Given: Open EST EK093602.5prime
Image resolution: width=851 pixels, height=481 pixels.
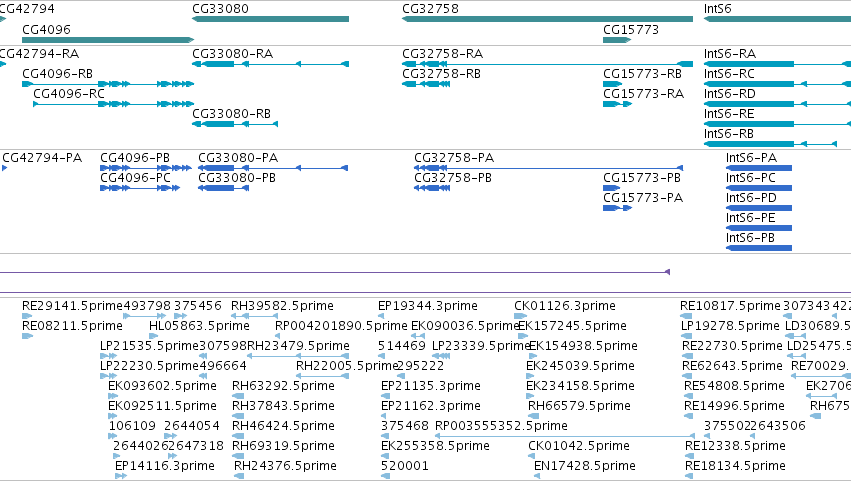Looking at the screenshot, I should tap(162, 386).
